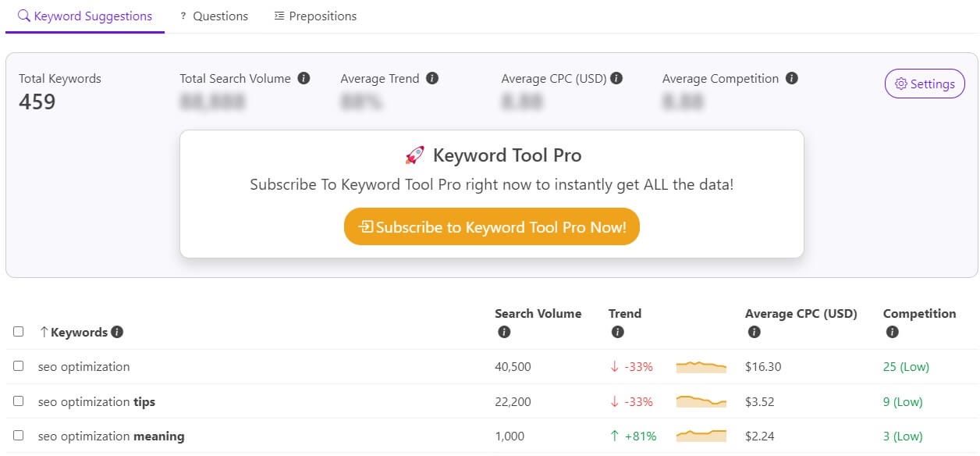The width and height of the screenshot is (980, 456).
Task: Click competition value 3 (Low)
Action: (x=903, y=436)
